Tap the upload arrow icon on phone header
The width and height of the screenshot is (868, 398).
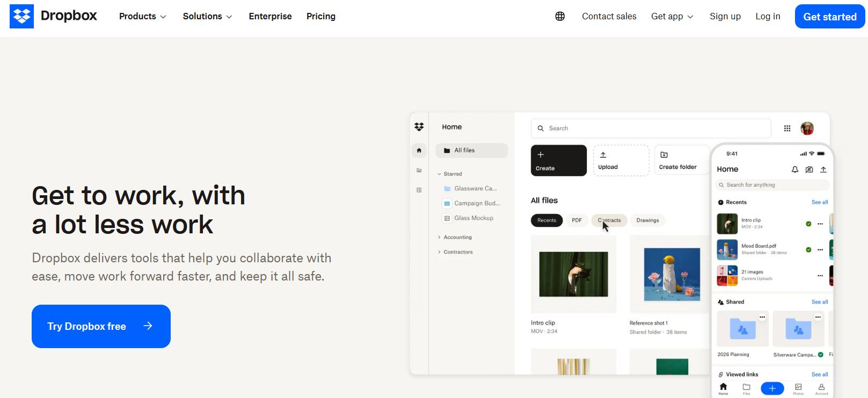coord(823,169)
